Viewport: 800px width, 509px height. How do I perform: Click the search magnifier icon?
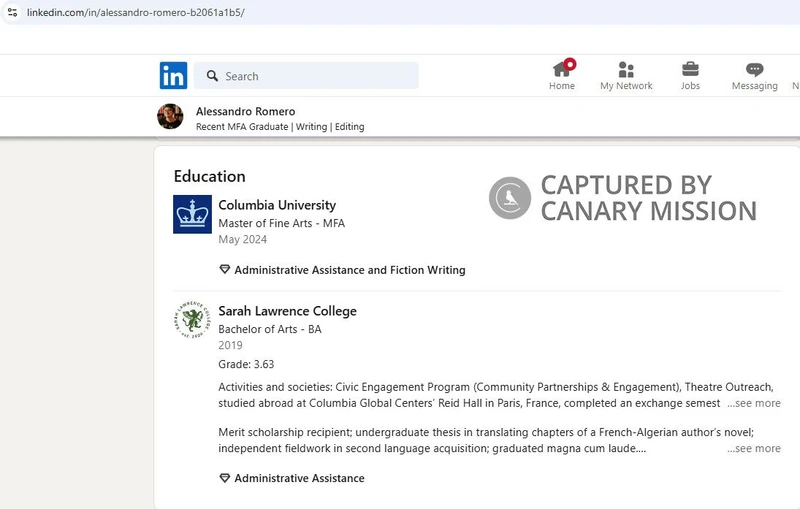coord(212,76)
